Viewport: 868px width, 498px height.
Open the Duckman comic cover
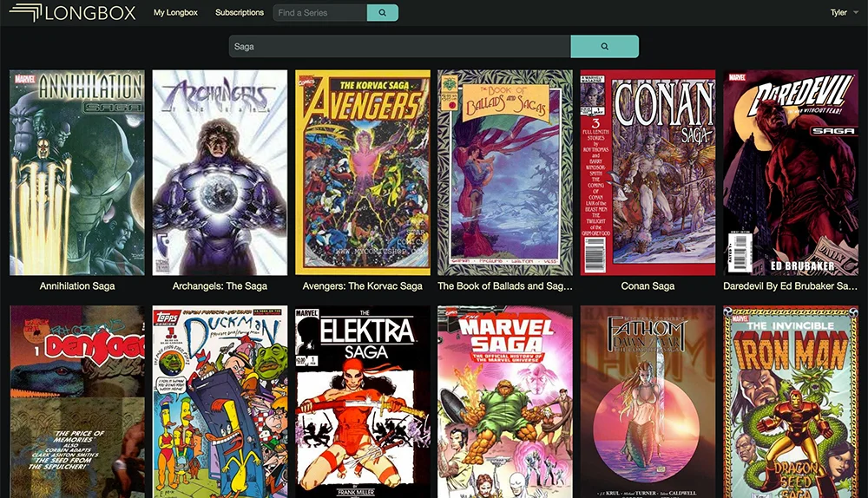(220, 402)
